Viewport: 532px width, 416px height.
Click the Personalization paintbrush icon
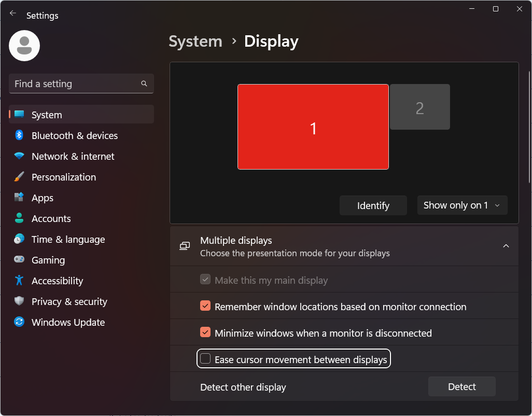[19, 177]
